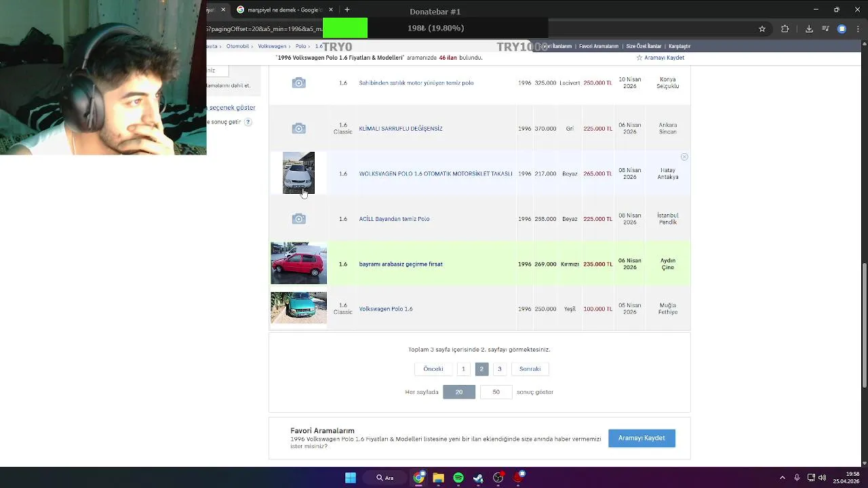Show 20 results per page

pyautogui.click(x=459, y=392)
